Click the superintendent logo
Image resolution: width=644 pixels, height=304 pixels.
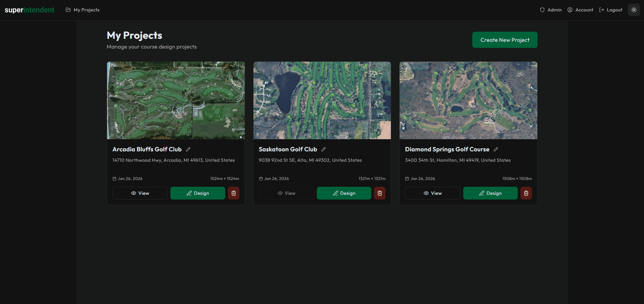30,10
